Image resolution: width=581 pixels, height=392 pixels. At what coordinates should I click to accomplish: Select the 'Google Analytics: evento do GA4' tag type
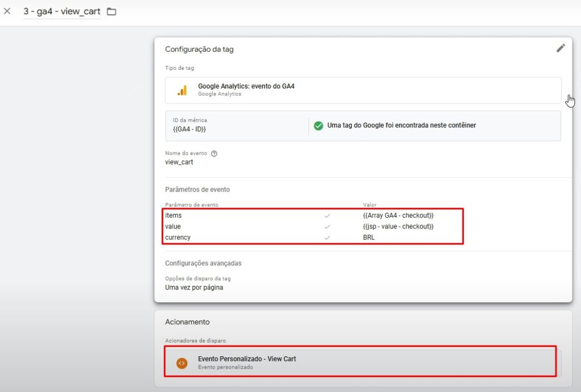[x=363, y=90]
